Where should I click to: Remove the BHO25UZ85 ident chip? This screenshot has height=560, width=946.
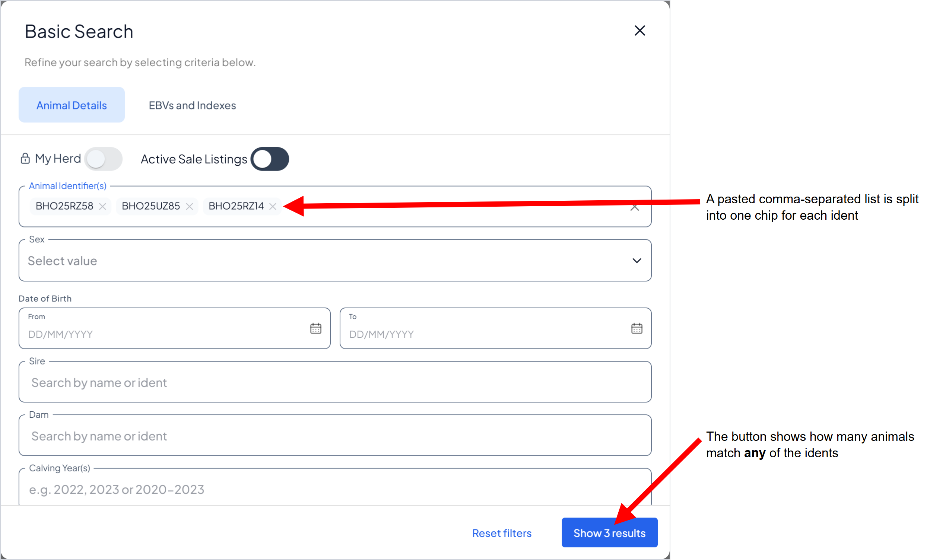[x=190, y=206]
